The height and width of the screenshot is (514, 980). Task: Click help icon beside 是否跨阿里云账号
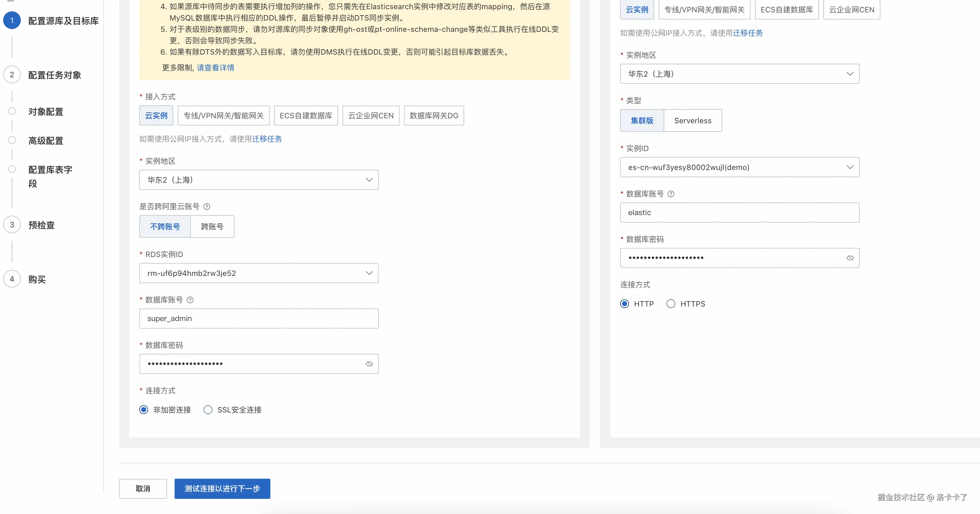207,206
